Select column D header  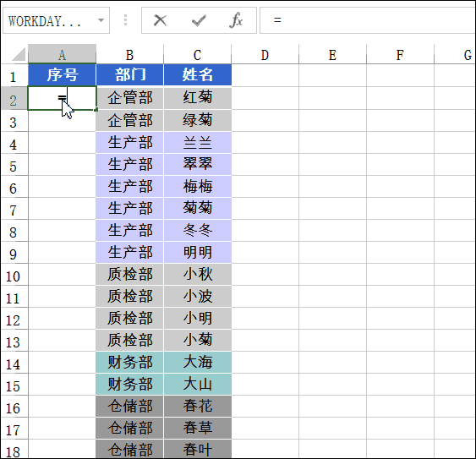[x=265, y=55]
